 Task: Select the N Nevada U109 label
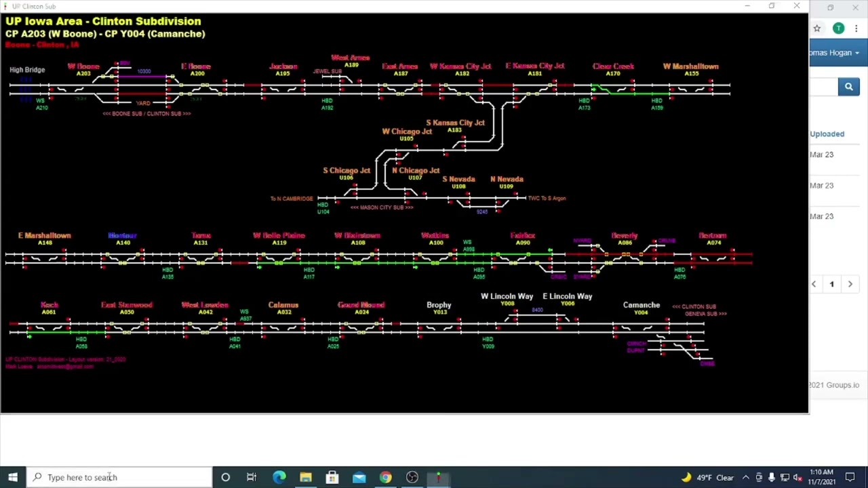coord(507,182)
